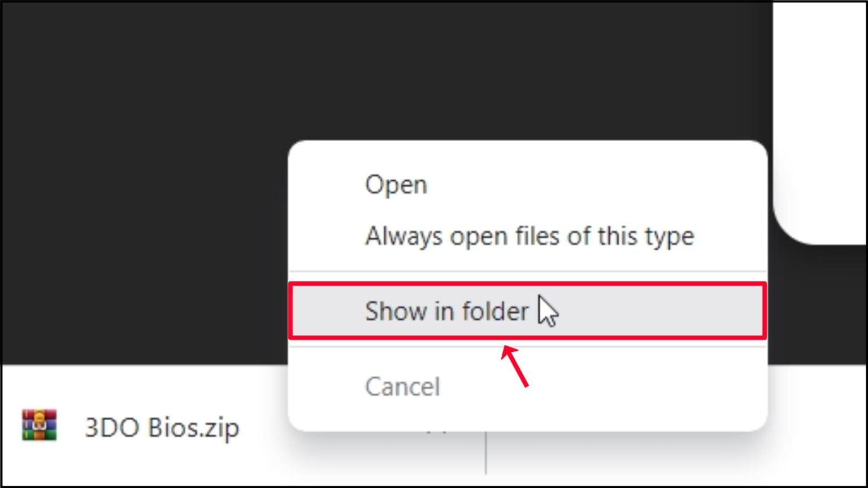Reveal the downloaded zip in its folder
The image size is (868, 488).
point(528,311)
